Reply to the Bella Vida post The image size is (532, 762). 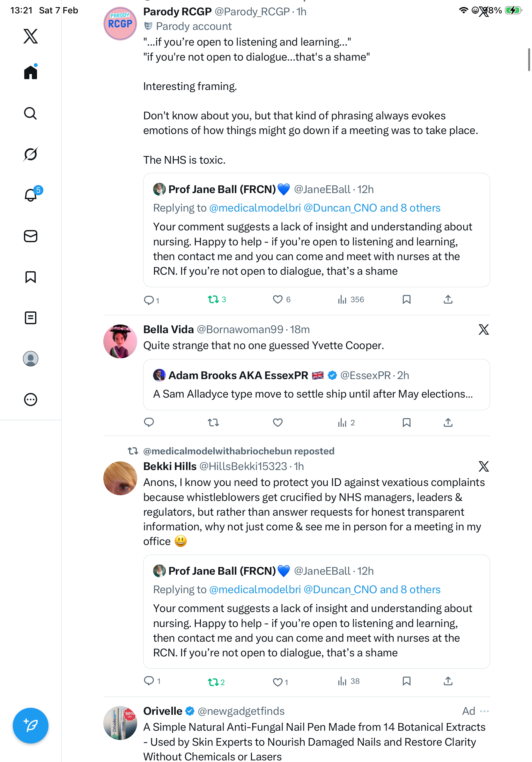point(149,422)
